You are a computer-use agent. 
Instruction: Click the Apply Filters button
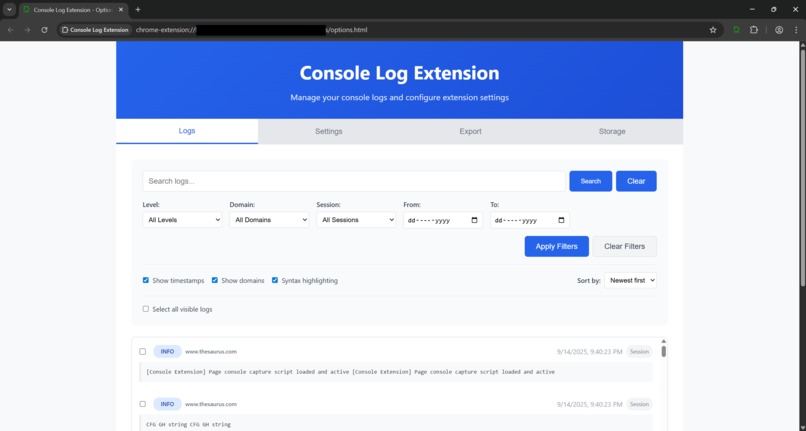coord(557,246)
